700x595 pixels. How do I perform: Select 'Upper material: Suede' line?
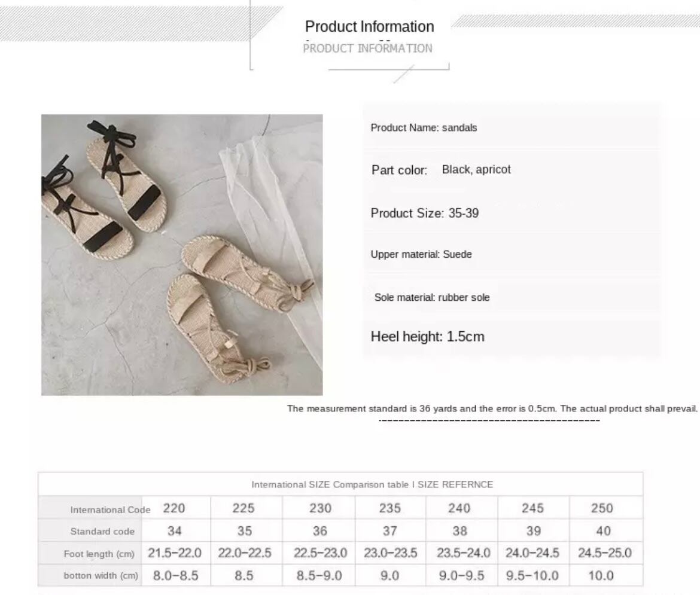pyautogui.click(x=421, y=254)
